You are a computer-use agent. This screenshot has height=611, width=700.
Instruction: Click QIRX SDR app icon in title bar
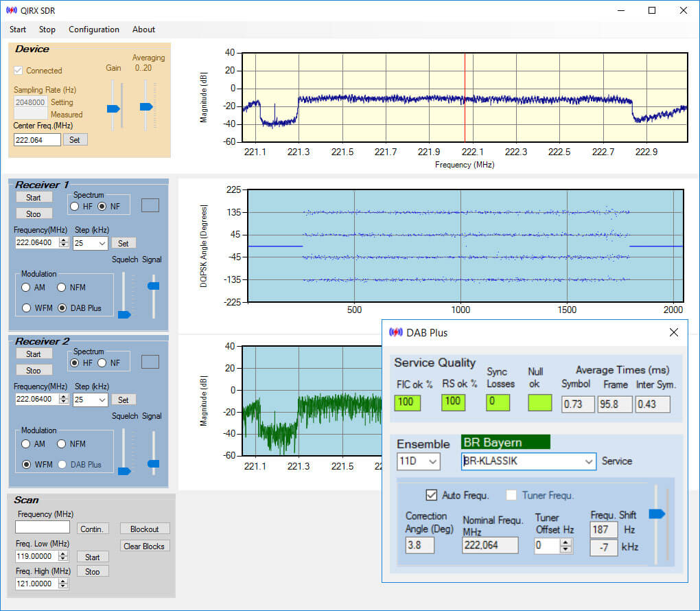click(12, 10)
